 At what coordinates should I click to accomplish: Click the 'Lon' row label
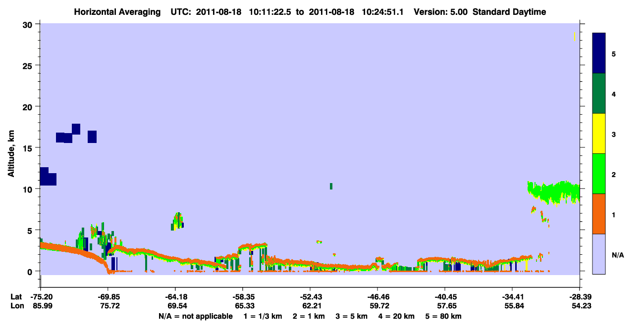(17, 306)
